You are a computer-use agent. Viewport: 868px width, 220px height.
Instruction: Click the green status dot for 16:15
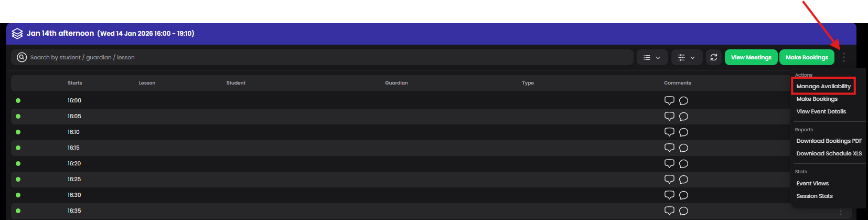[x=18, y=148]
